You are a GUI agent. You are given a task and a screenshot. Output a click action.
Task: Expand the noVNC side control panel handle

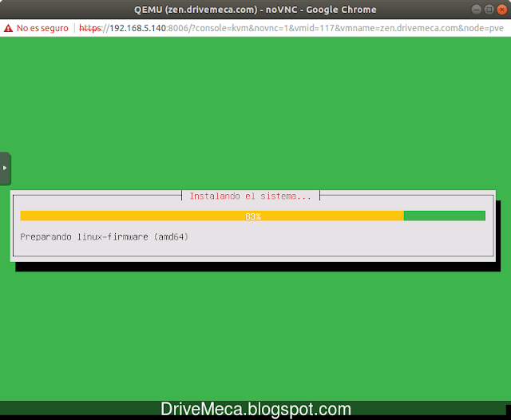click(6, 168)
